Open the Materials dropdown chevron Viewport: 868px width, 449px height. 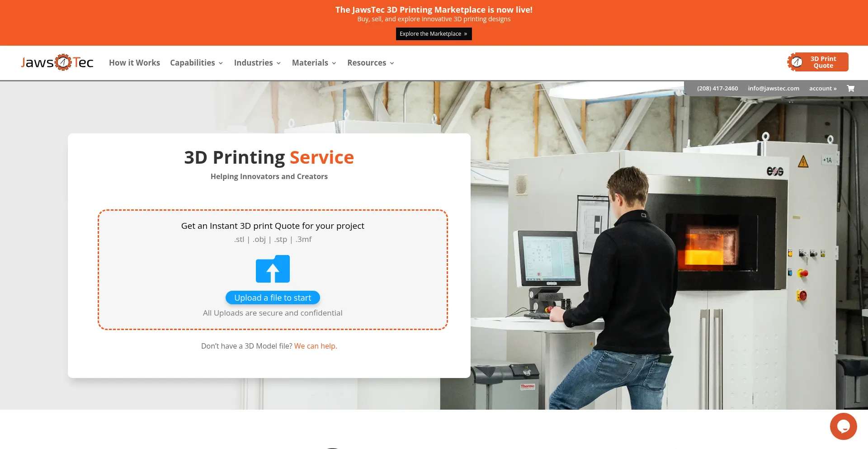point(334,63)
